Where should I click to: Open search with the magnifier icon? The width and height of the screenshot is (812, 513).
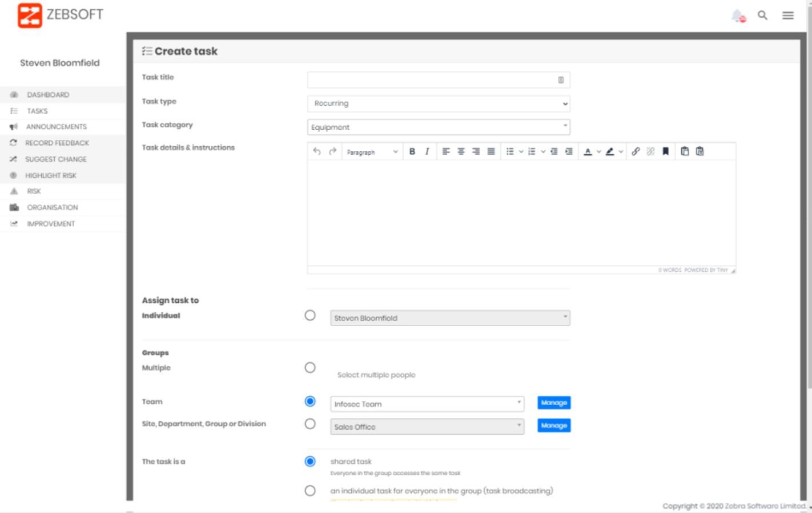[762, 15]
